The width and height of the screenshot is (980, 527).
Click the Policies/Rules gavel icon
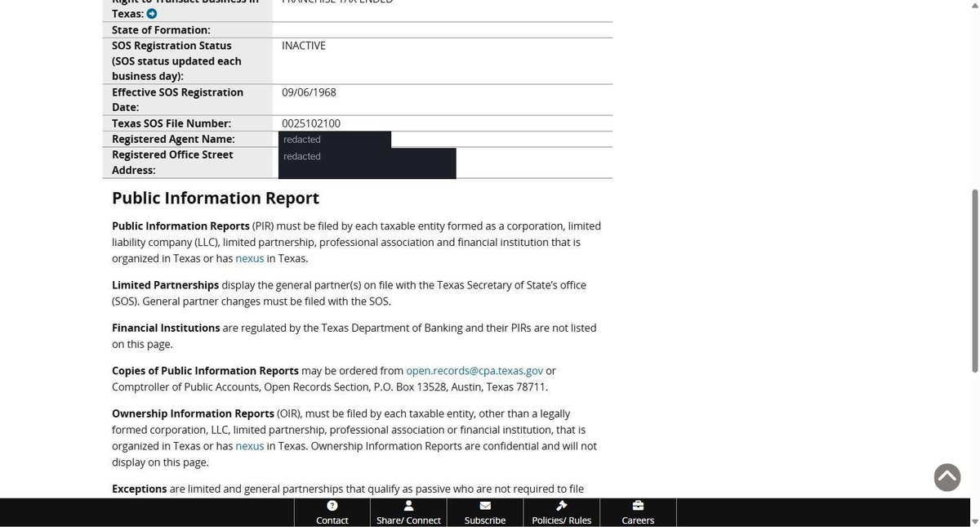(x=561, y=506)
